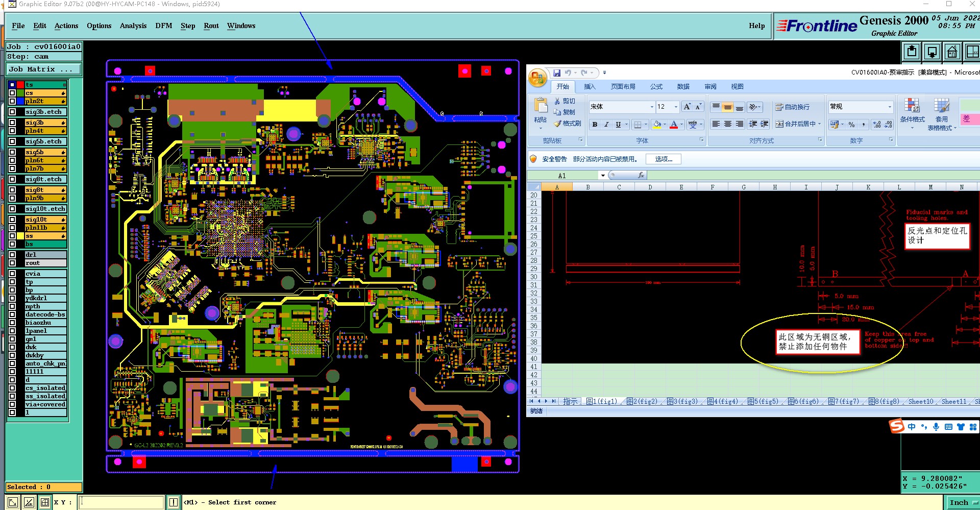Align text right in the Excel ribbon
This screenshot has width=980, height=510.
pyautogui.click(x=740, y=124)
